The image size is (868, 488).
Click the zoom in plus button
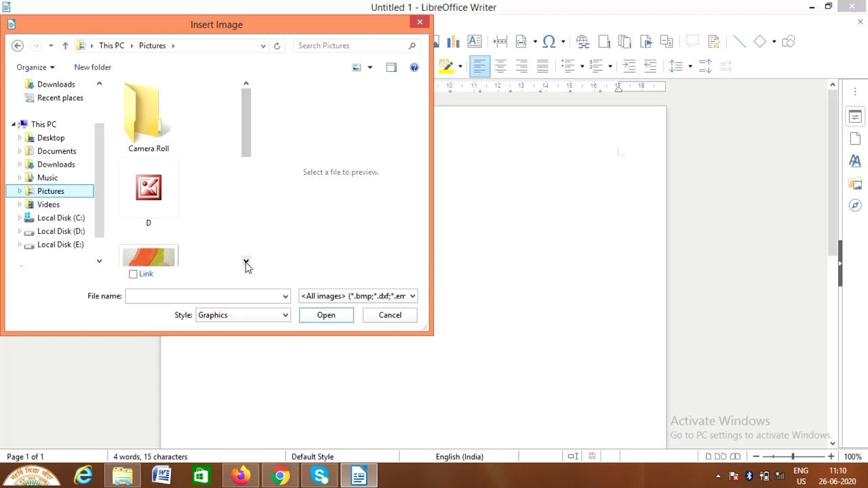(x=831, y=457)
